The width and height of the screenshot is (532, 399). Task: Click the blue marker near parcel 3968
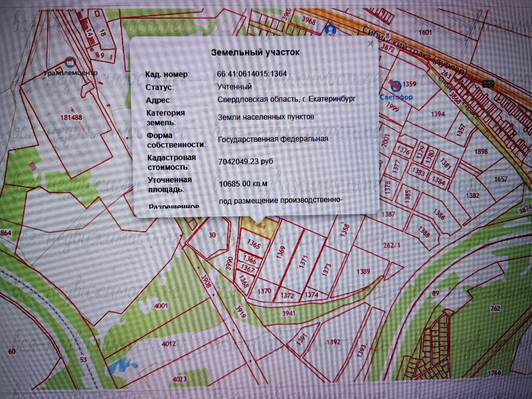[x=331, y=30]
